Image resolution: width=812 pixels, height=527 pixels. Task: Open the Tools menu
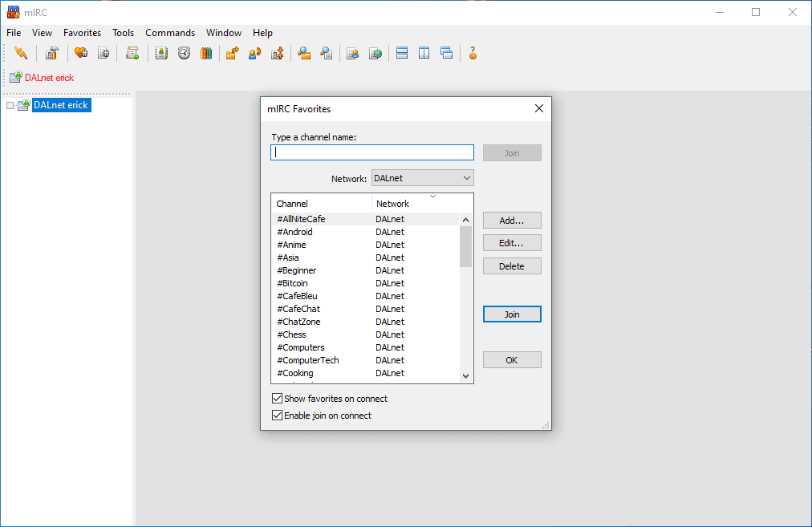pyautogui.click(x=124, y=33)
